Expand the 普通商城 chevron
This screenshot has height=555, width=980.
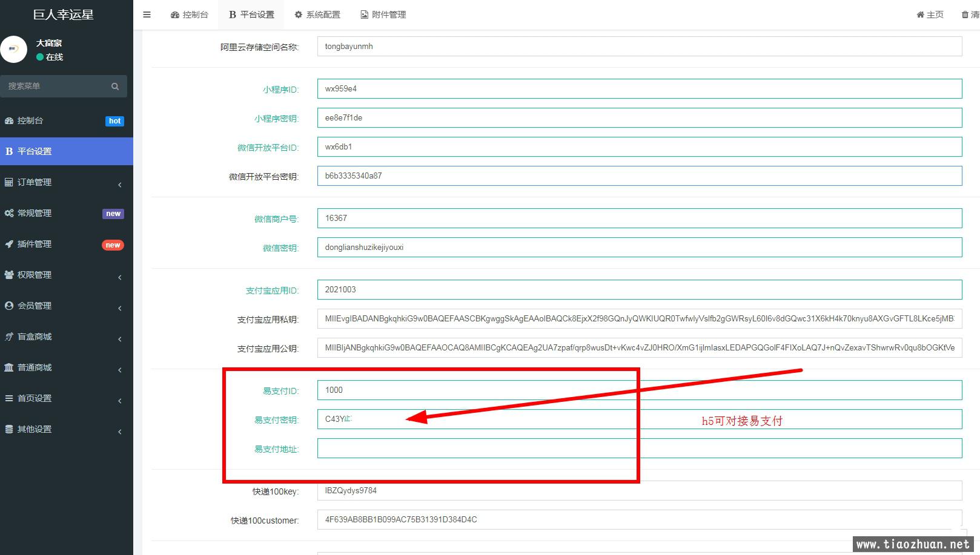point(120,370)
